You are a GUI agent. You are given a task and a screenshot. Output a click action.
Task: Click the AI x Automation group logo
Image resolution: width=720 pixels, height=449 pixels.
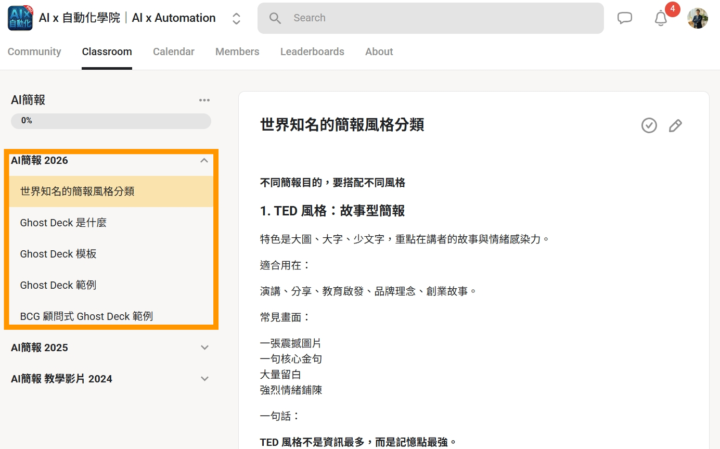pyautogui.click(x=20, y=18)
